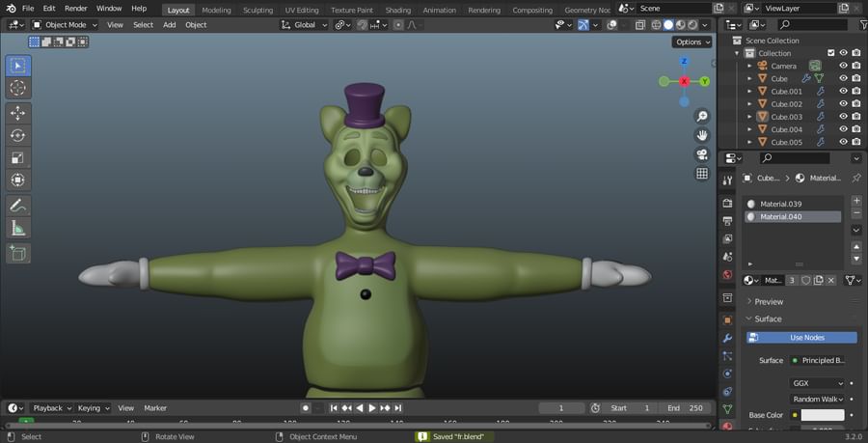Image resolution: width=868 pixels, height=443 pixels.
Task: Click the zoom view magnifier icon
Action: pyautogui.click(x=702, y=116)
